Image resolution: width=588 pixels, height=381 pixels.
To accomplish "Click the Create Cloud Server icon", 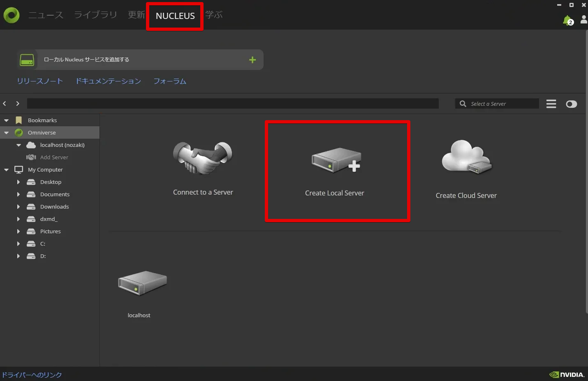I will coord(466,157).
